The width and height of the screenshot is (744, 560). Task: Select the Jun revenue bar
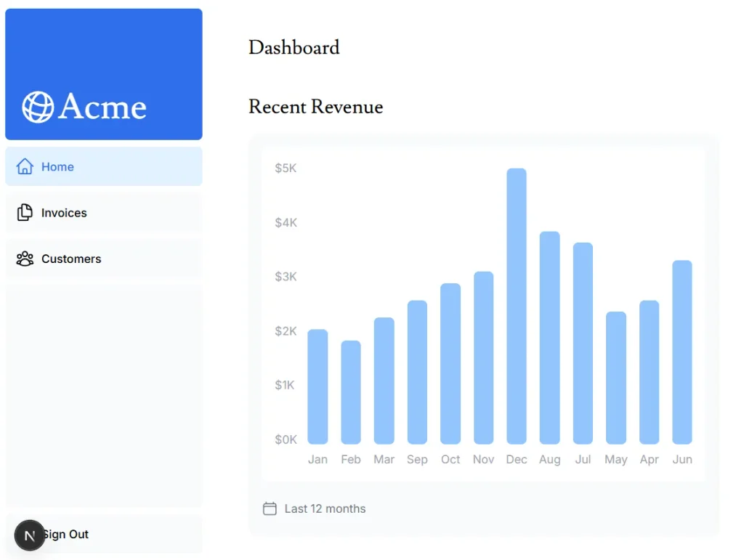click(682, 352)
